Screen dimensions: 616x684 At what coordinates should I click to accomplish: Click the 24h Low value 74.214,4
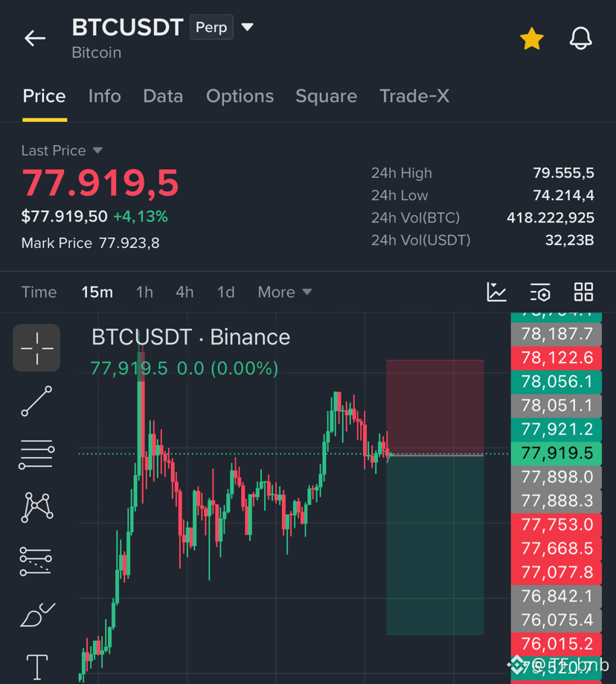pyautogui.click(x=563, y=196)
